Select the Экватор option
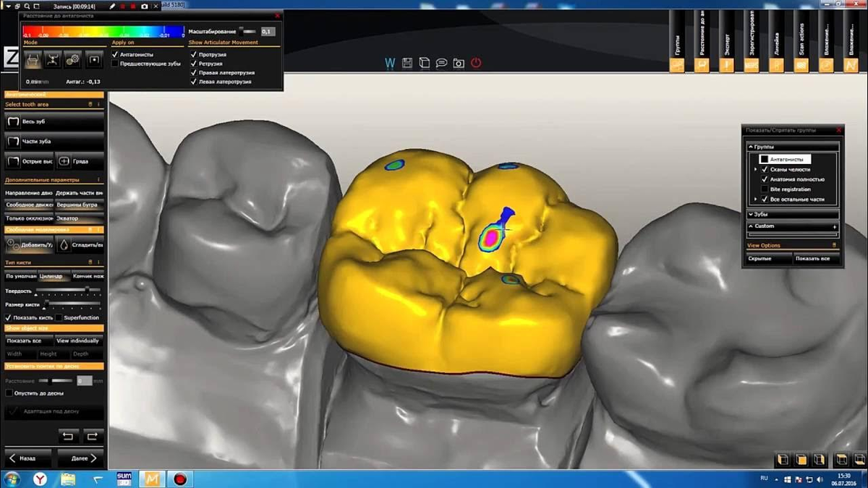 click(80, 218)
